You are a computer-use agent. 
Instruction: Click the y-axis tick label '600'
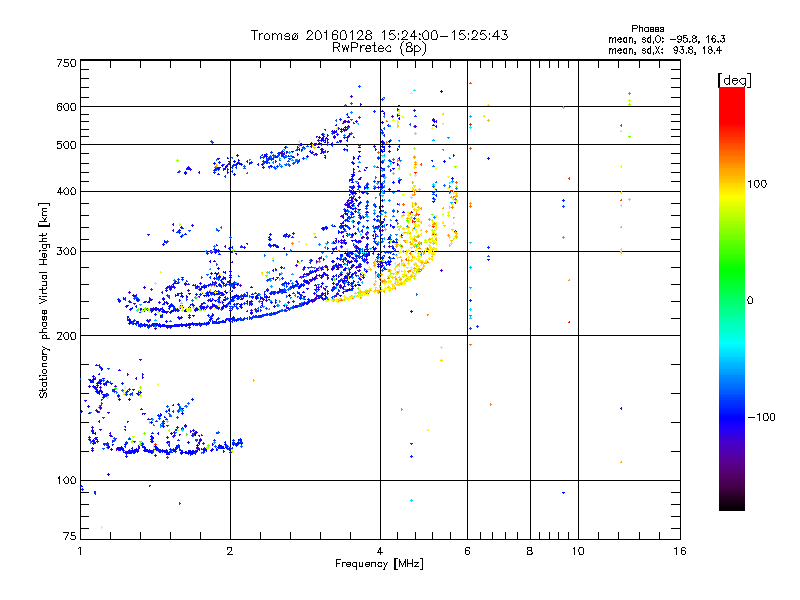tap(66, 107)
